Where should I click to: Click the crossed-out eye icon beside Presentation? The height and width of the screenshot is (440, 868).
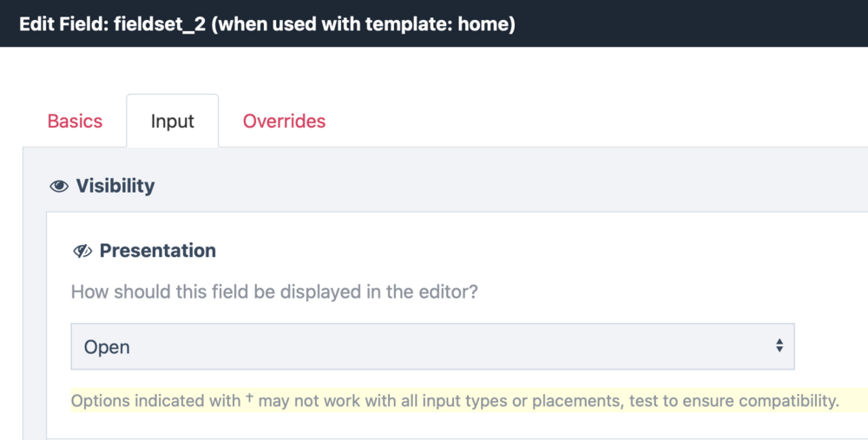[82, 251]
